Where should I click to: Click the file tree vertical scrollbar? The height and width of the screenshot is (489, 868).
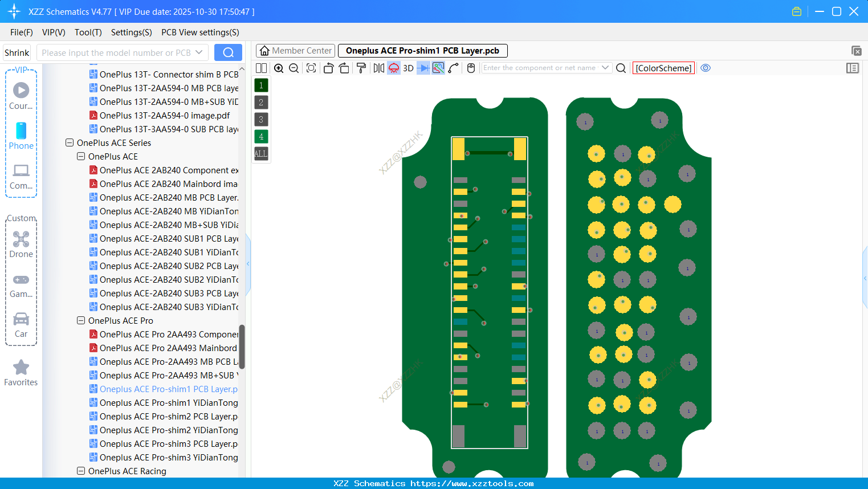pos(242,347)
